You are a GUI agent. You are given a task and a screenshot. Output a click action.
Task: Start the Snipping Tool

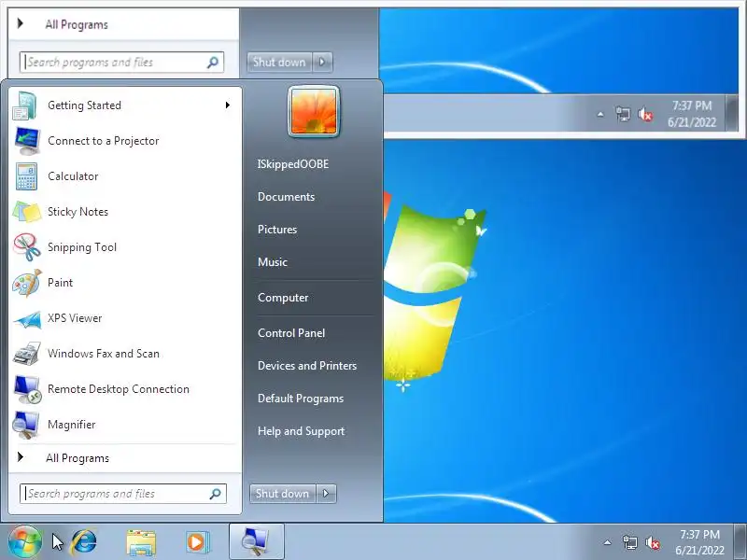tap(125, 247)
